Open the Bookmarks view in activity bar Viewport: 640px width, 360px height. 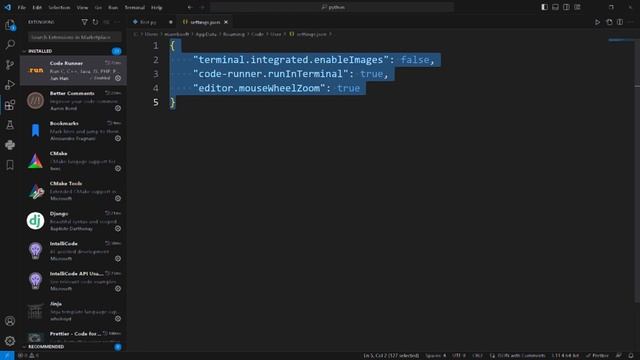tap(10, 165)
